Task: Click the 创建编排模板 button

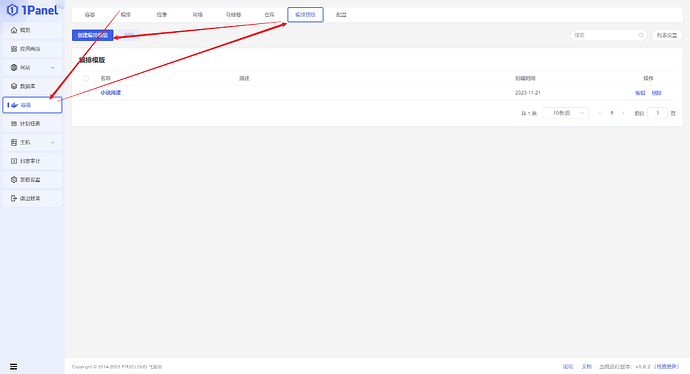Action: 92,35
